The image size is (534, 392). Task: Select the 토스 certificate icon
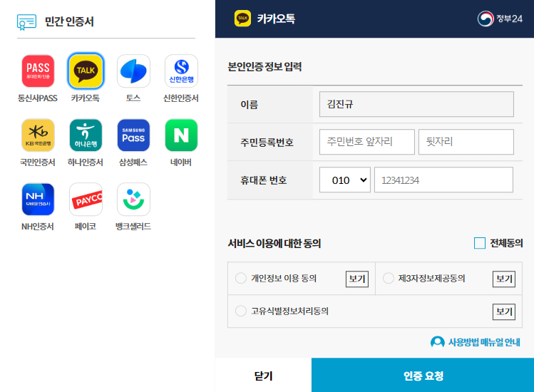tap(133, 71)
